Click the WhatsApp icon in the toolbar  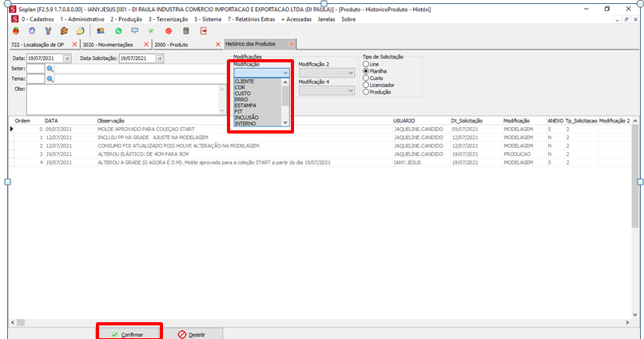tap(117, 30)
